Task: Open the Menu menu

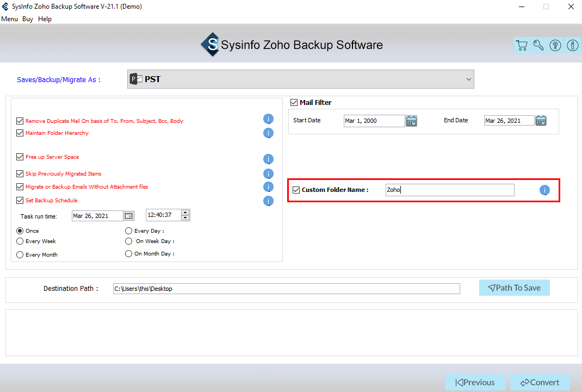Action: point(9,19)
